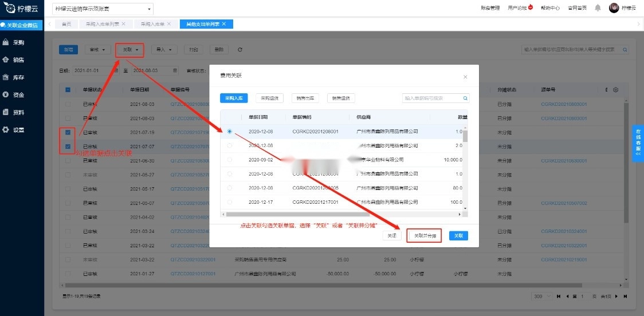Open 库存 in the left sidebar
Image resolution: width=644 pixels, height=316 pixels.
(x=18, y=77)
